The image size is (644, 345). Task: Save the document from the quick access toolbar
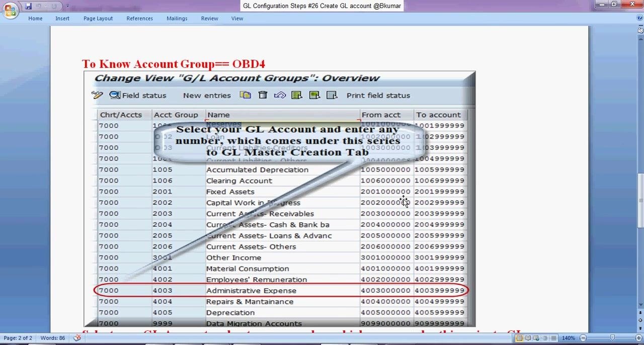click(29, 6)
